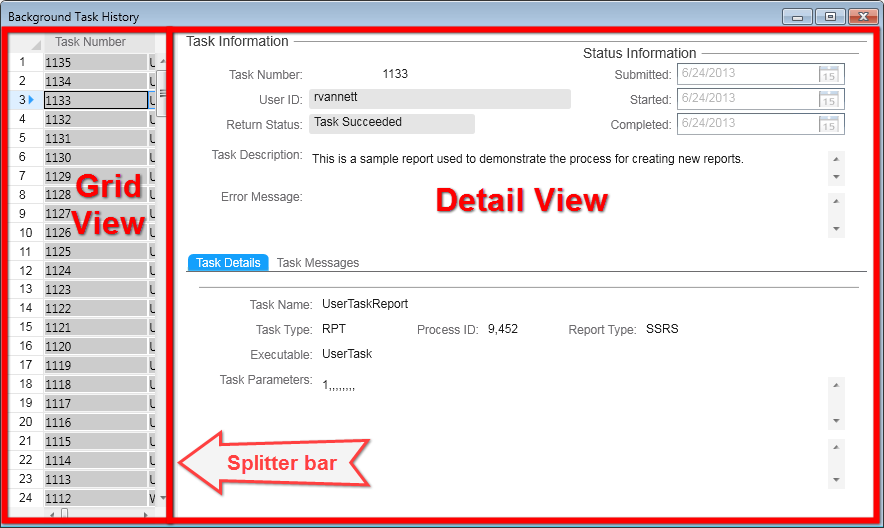Screen dimensions: 884x528
Task: Click the Task Description scroll-down arrow
Action: coord(836,177)
